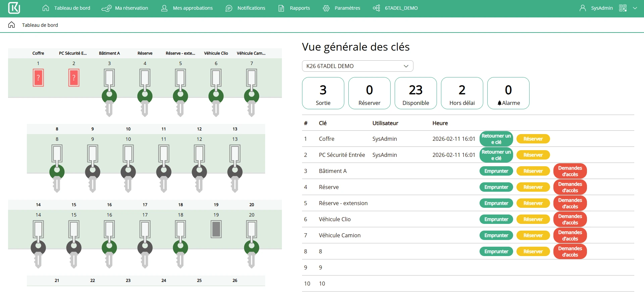The height and width of the screenshot is (306, 644).
Task: Expand the user menu chevron at top right
Action: point(635,8)
